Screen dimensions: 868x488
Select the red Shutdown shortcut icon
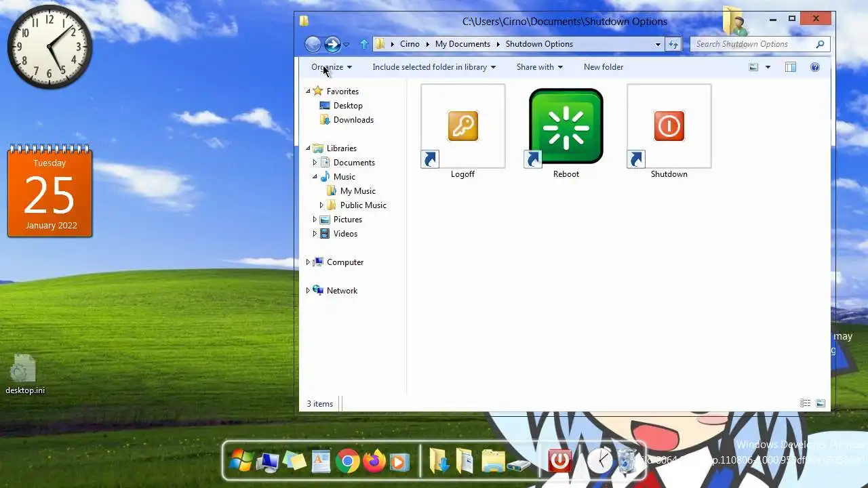pos(669,126)
